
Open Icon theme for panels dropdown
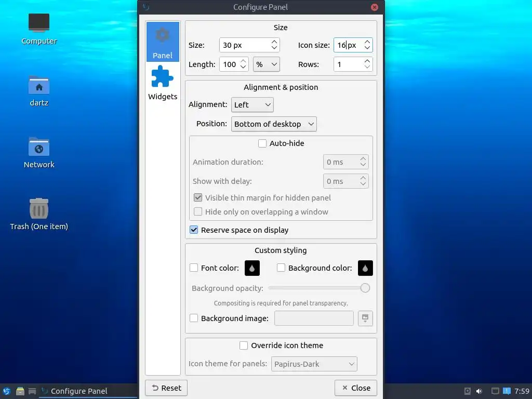pyautogui.click(x=314, y=364)
